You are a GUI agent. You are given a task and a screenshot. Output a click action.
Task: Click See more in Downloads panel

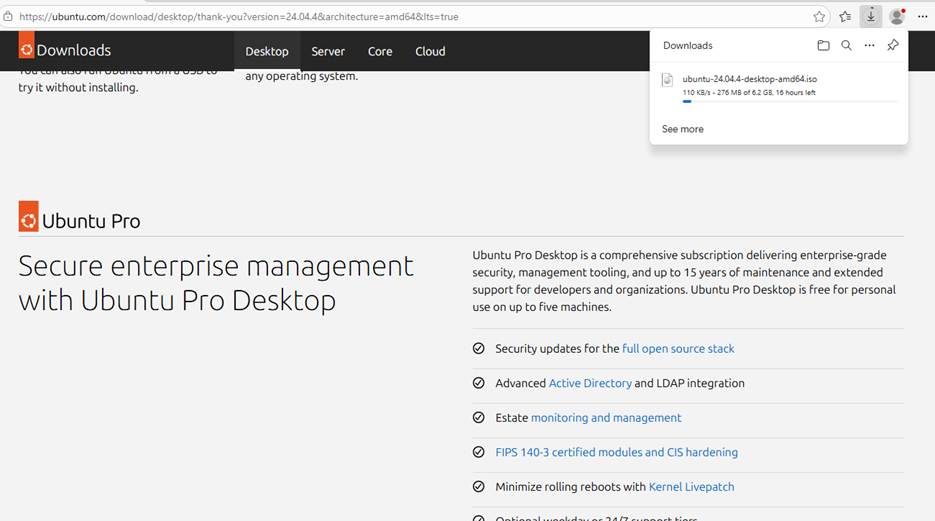coord(683,129)
